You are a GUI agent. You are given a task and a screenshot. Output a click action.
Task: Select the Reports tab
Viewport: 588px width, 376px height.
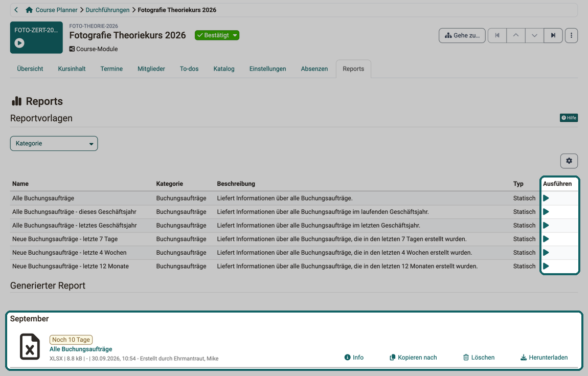(x=353, y=69)
